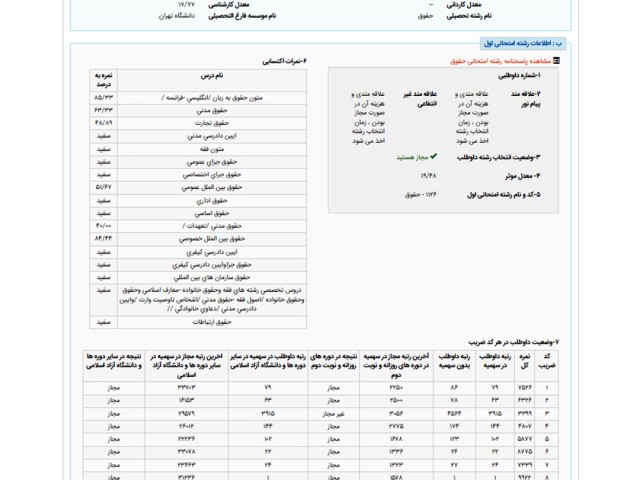Click the answer sheet table icon
Viewport: 640px width, 480px height.
557,60
